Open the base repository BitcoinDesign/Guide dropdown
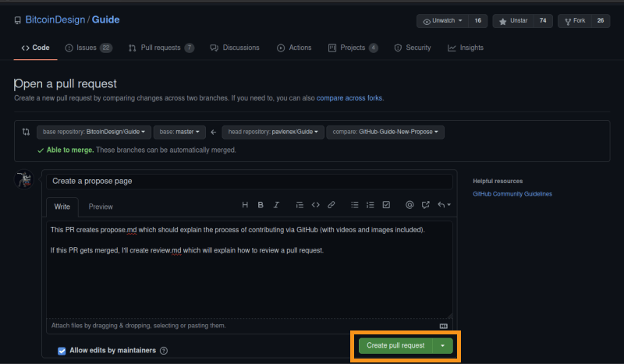This screenshot has width=624, height=364. click(94, 133)
